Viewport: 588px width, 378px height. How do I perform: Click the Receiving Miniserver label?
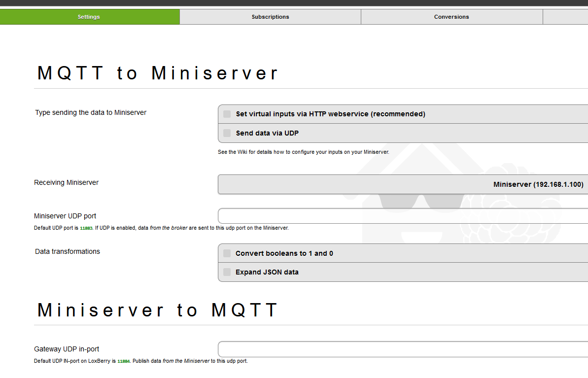pos(67,183)
